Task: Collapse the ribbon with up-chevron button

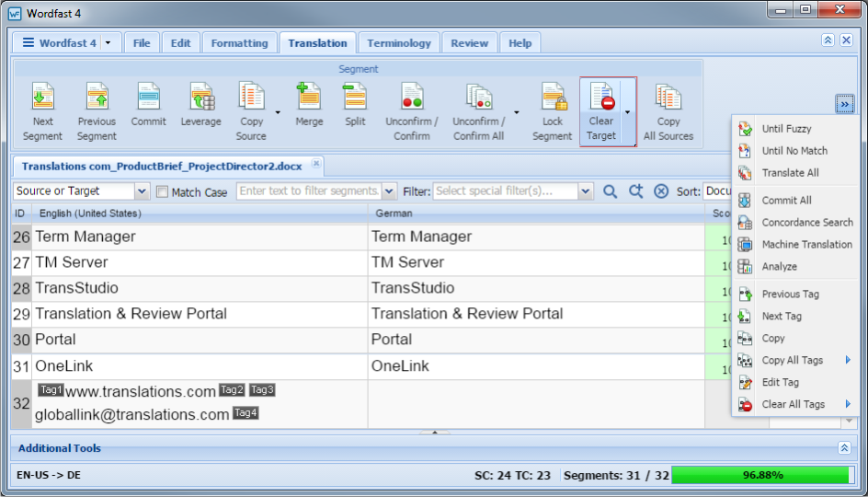Action: pos(828,40)
